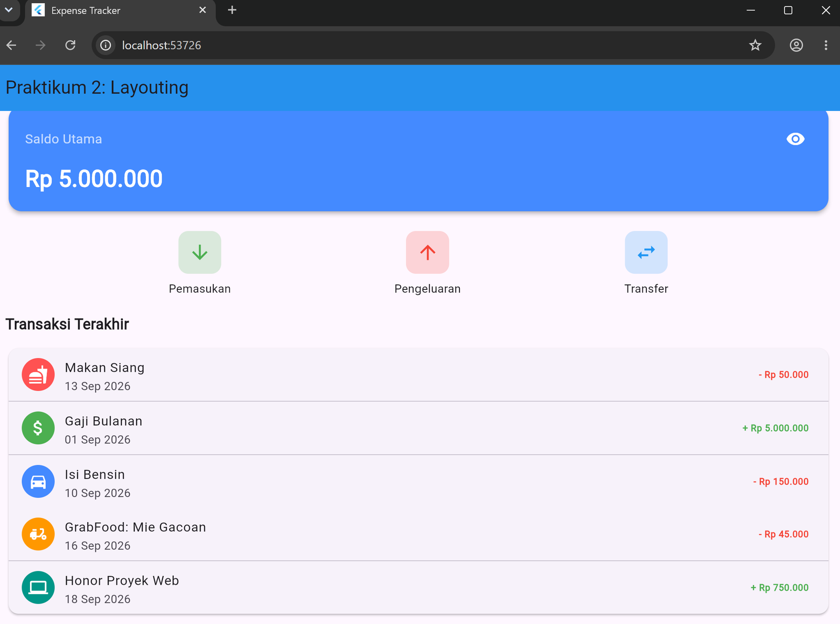The width and height of the screenshot is (840, 624).
Task: Reload the page
Action: point(70,45)
